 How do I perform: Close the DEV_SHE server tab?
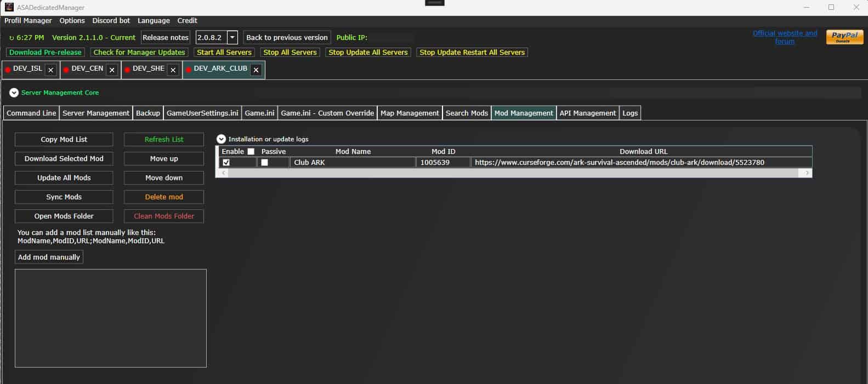tap(173, 70)
